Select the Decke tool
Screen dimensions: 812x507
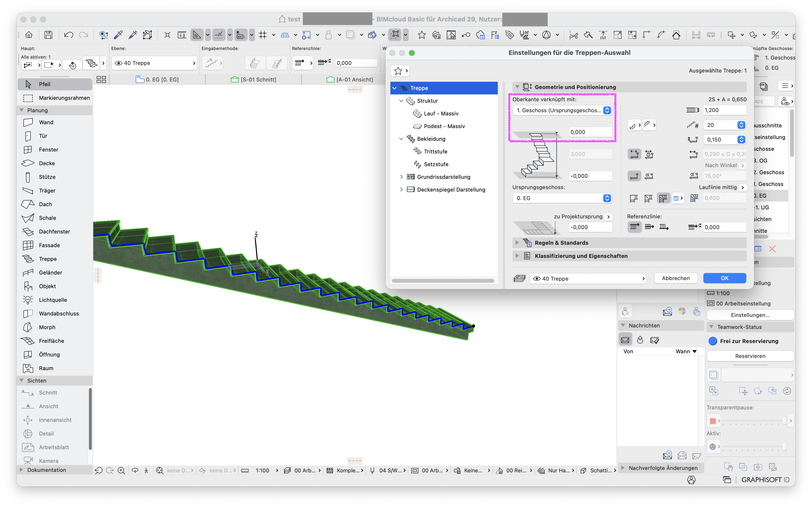tap(55, 163)
